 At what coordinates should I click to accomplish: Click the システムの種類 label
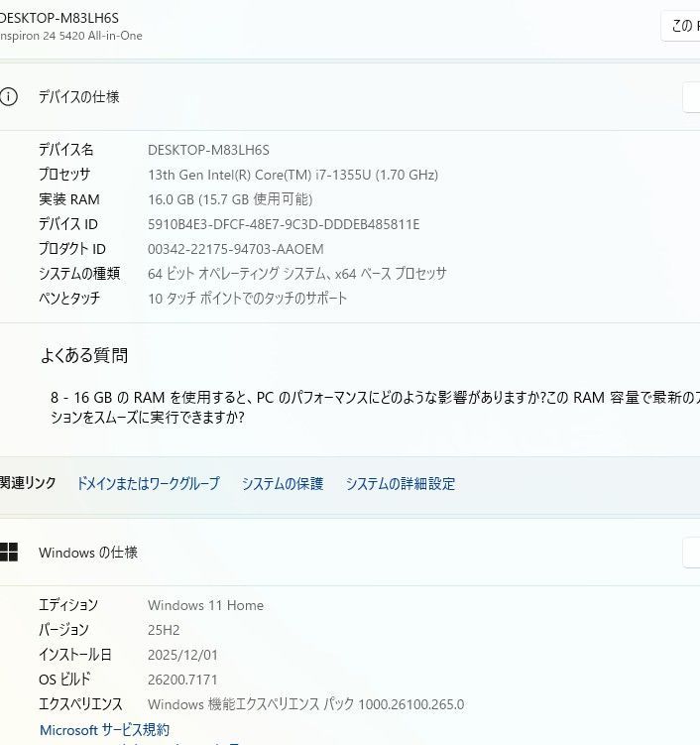79,274
